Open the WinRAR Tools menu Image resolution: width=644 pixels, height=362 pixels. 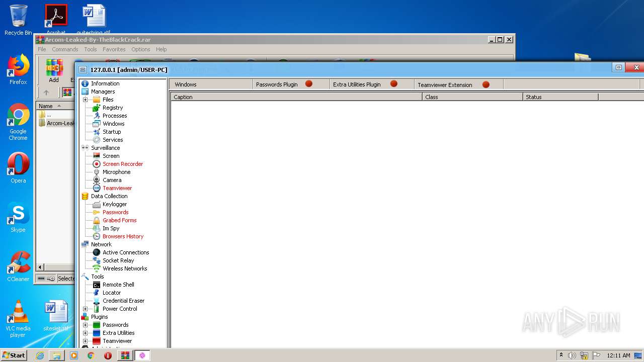[91, 49]
